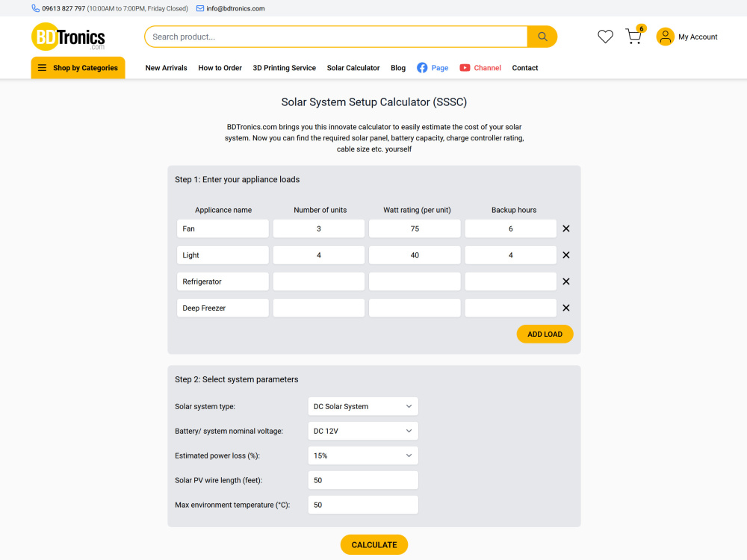Remove the Refrigerator load row
Viewport: 747px width, 560px height.
point(566,281)
